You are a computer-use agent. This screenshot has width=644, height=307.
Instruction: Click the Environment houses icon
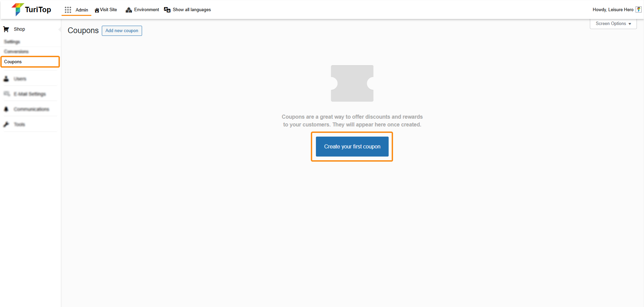pos(129,10)
